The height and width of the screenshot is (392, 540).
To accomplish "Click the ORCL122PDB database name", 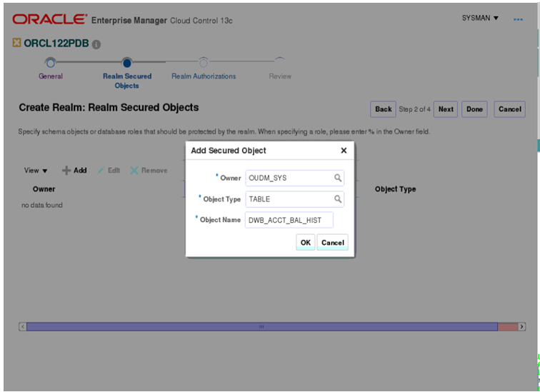I will pos(56,44).
